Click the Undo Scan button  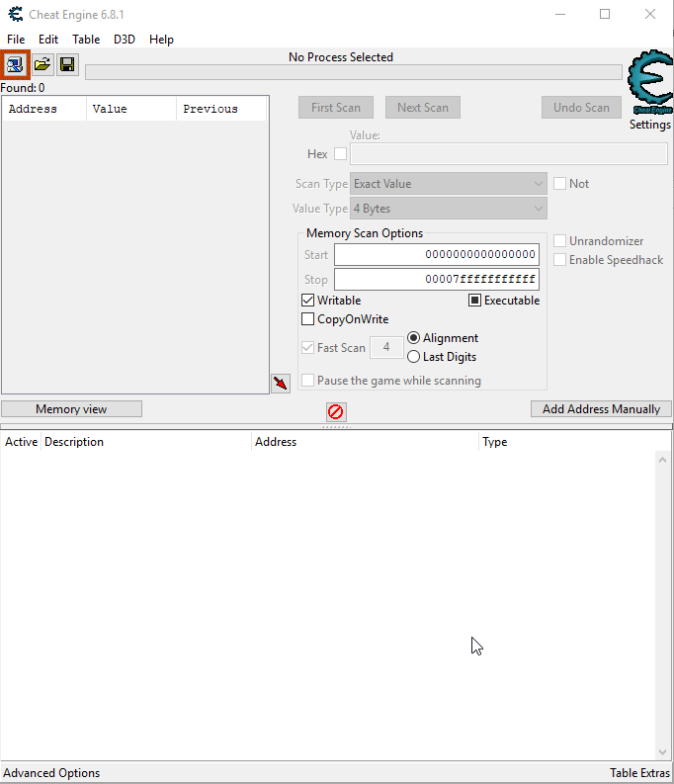pyautogui.click(x=581, y=108)
